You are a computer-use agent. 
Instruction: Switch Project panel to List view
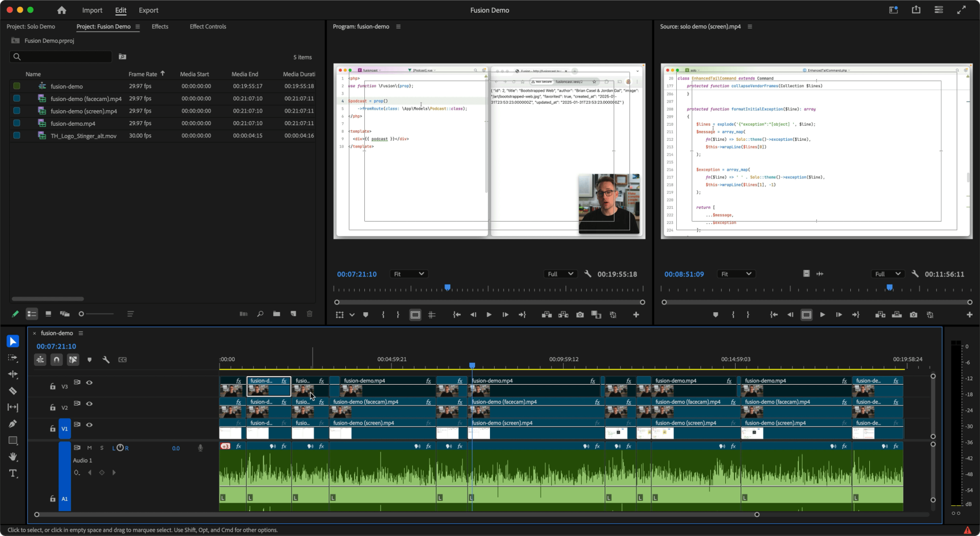coord(32,314)
